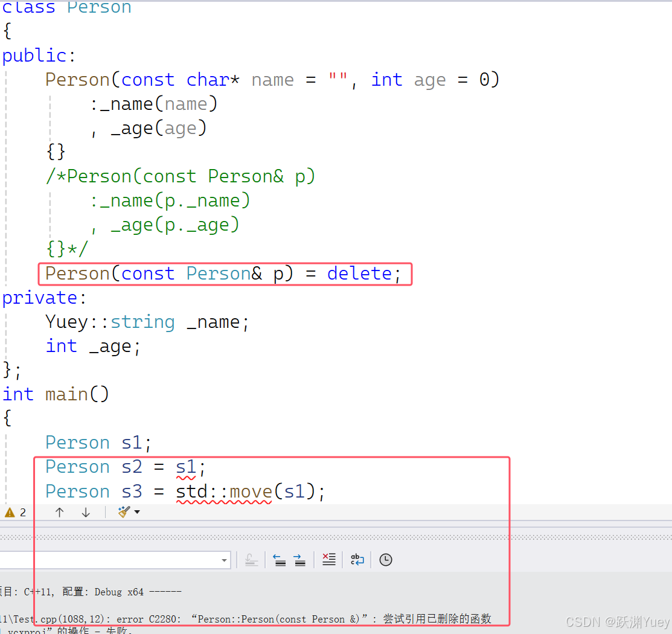Click the squiggled 's1' in 'Person s2 = s1;'
The width and height of the screenshot is (672, 634).
point(186,467)
